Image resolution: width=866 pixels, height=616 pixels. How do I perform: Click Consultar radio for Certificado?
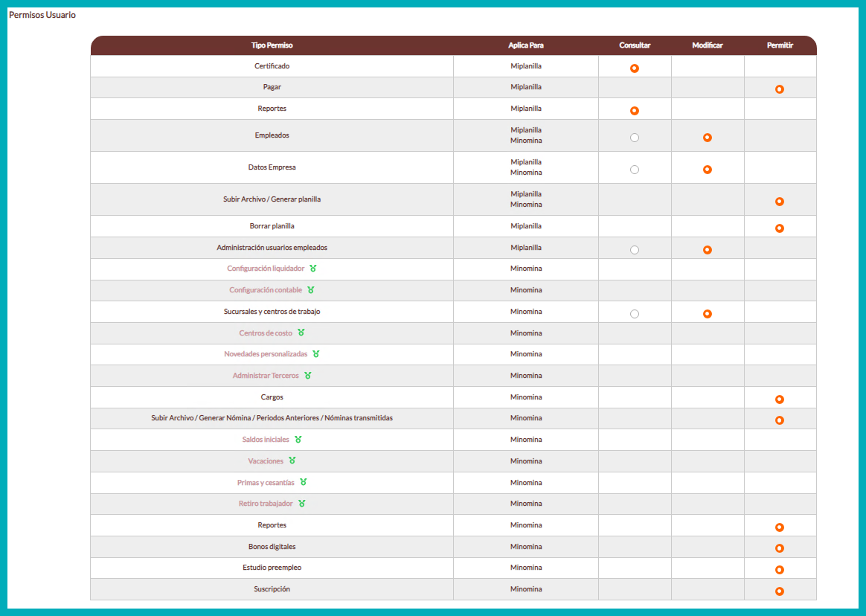[635, 68]
